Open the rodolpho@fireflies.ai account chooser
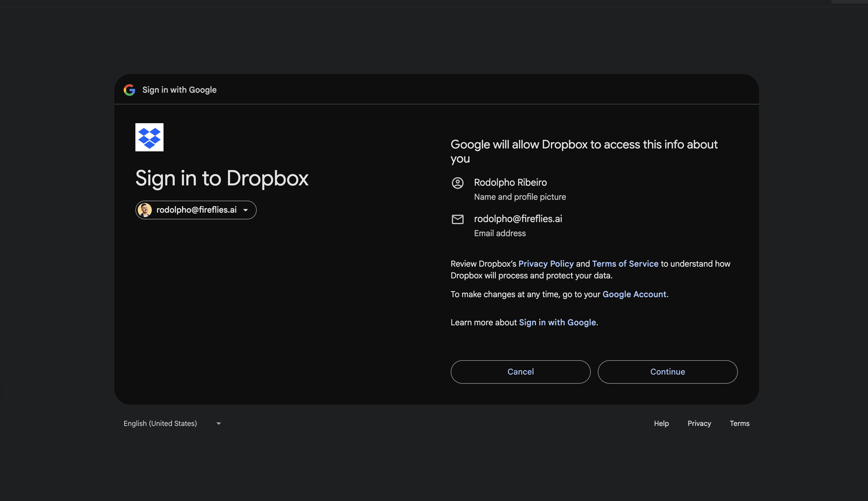The height and width of the screenshot is (501, 868). point(196,210)
